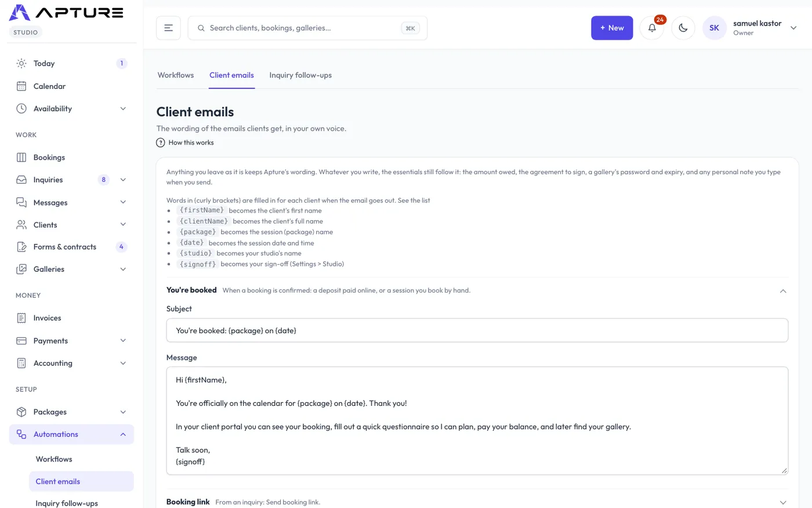
Task: Expand the Availability submenu chevron
Action: click(123, 109)
